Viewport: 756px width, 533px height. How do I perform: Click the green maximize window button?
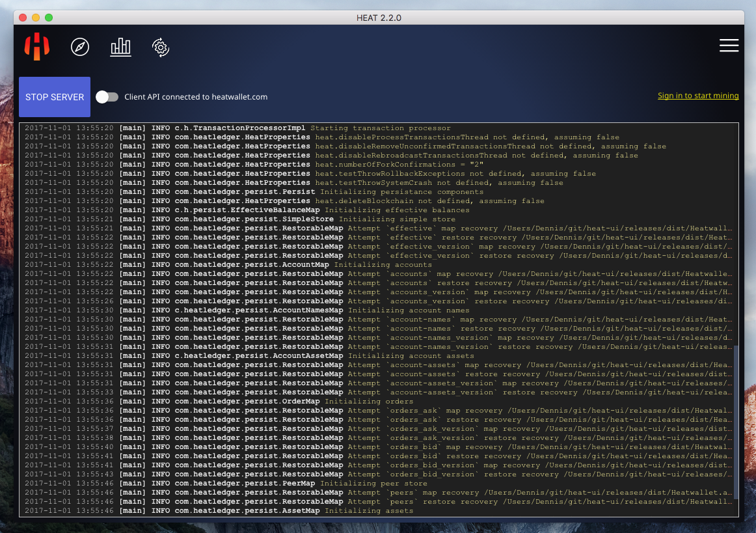49,18
